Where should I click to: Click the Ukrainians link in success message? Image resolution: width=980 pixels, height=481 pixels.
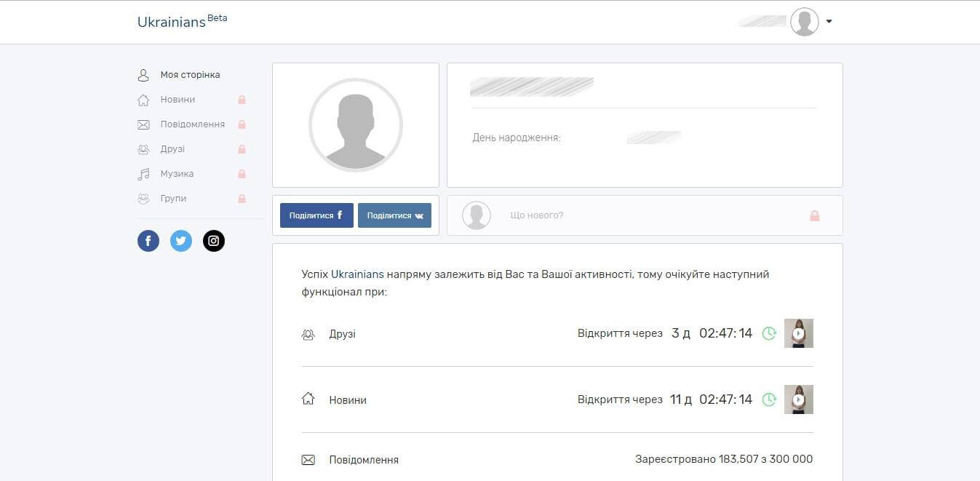click(357, 274)
